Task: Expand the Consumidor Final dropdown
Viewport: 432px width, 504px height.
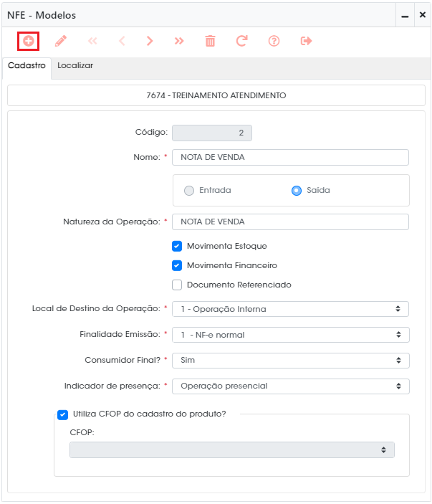Action: 291,361
